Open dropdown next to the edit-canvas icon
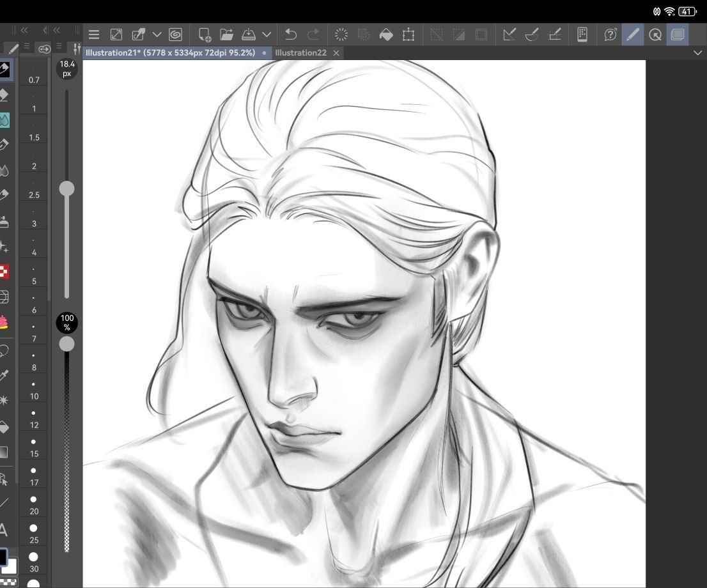Viewport: 707px width, 588px height. (157, 35)
